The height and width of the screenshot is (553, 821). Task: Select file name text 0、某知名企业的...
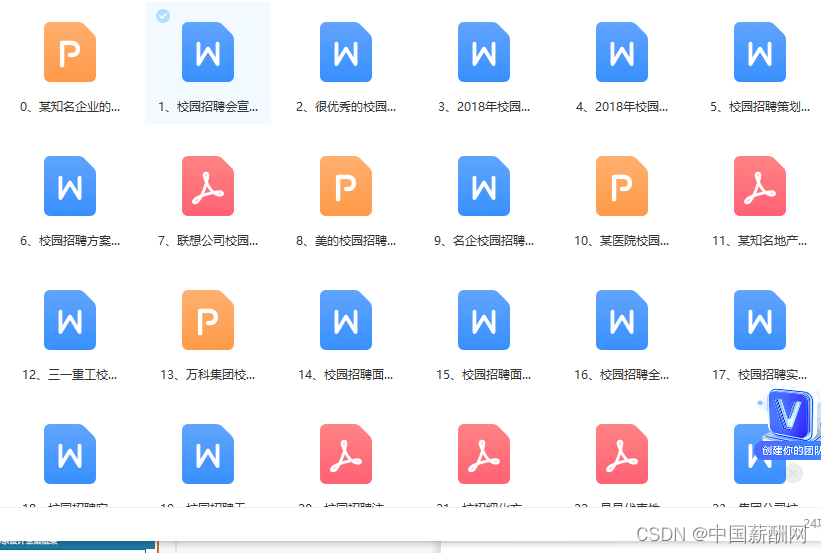pos(70,107)
